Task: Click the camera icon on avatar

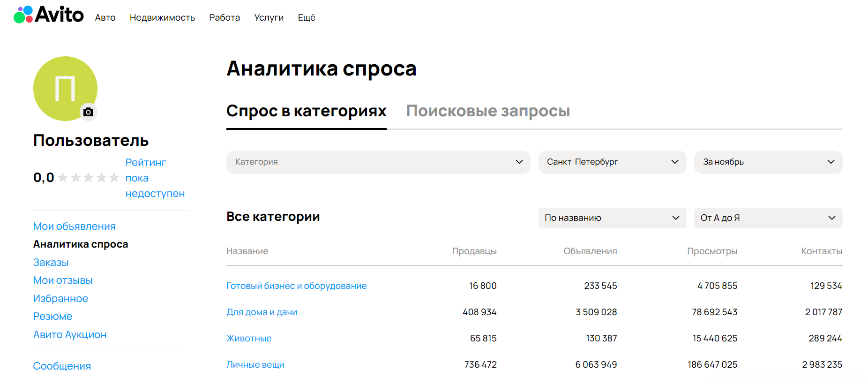Action: click(x=88, y=112)
